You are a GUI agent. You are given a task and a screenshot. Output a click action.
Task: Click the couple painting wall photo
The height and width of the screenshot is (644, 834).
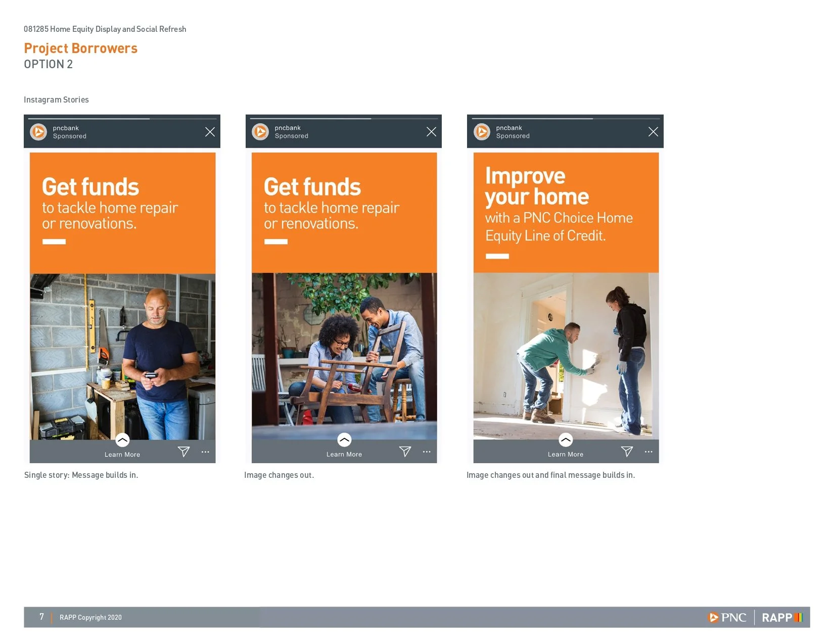pos(566,357)
